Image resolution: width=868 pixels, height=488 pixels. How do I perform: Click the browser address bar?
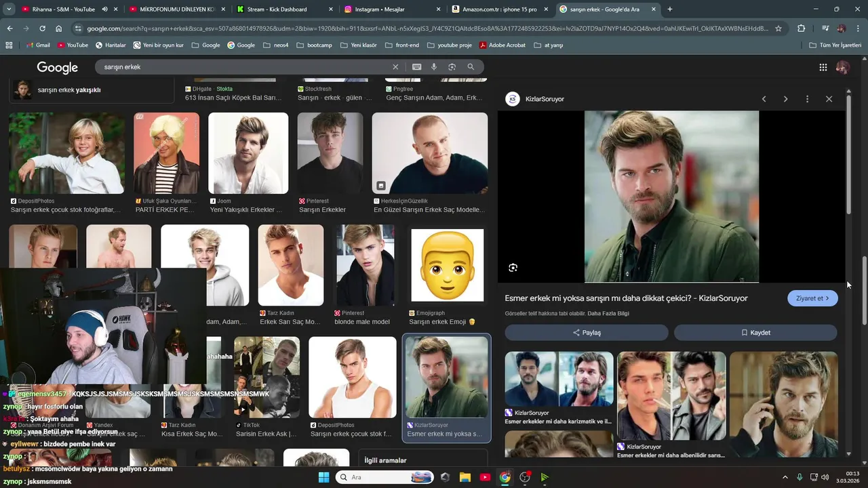pos(427,28)
